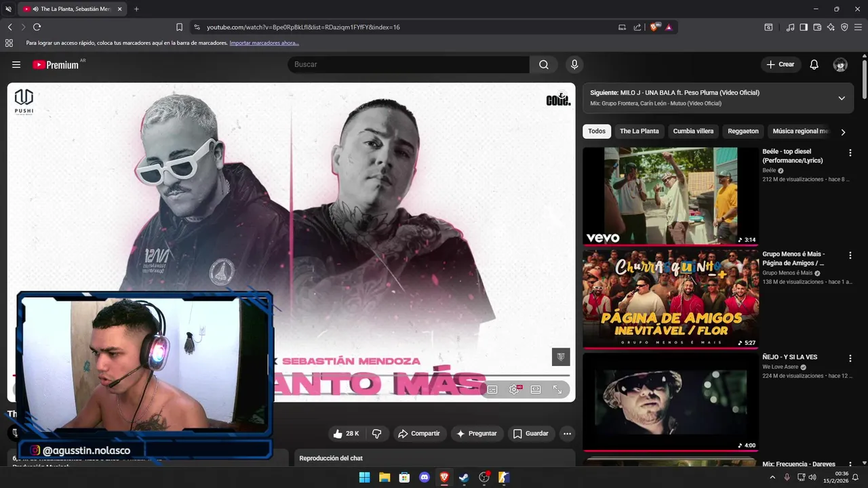Viewport: 868px width, 488px height.
Task: Open options for Grupo Menos é Mais video
Action: coord(850,256)
